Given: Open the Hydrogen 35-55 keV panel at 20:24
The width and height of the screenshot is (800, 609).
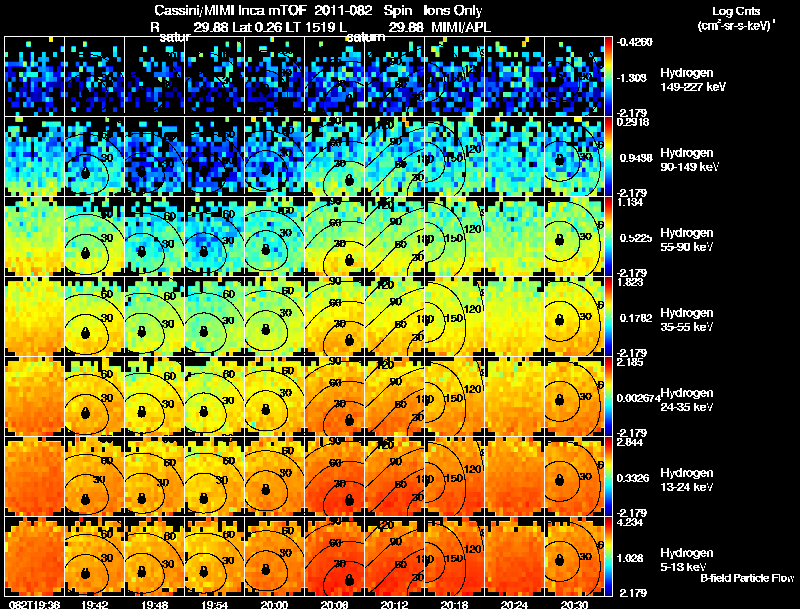Looking at the screenshot, I should 514,316.
